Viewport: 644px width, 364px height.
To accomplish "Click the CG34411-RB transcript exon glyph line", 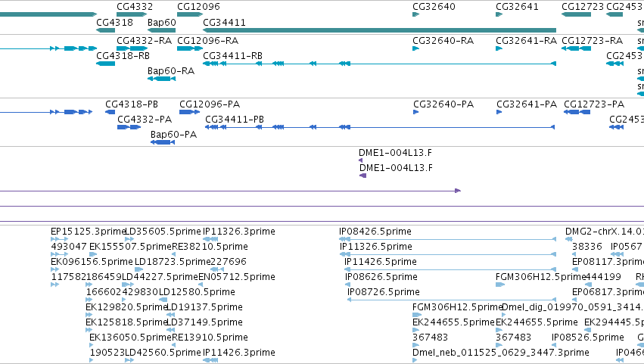I will click(379, 64).
